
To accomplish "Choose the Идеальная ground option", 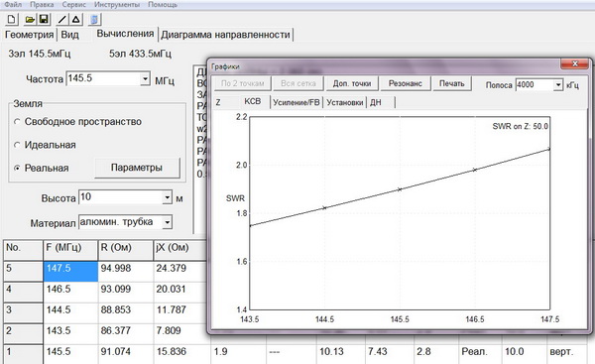I will pos(17,145).
